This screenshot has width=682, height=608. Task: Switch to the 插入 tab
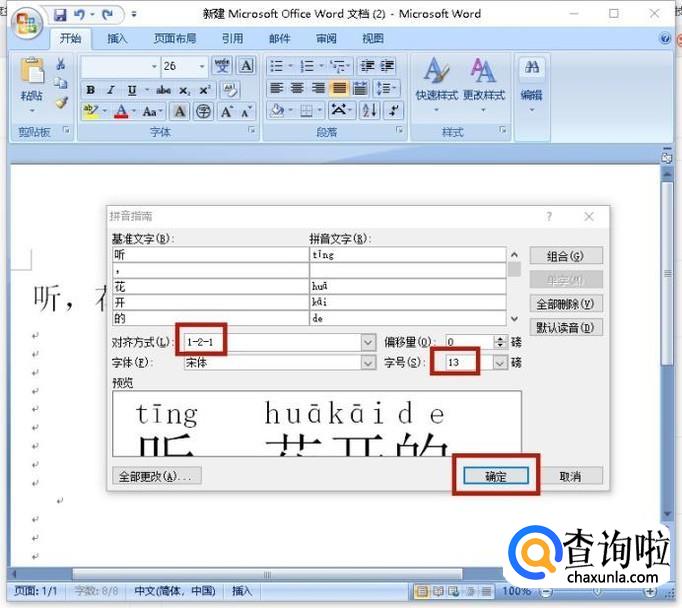point(117,39)
